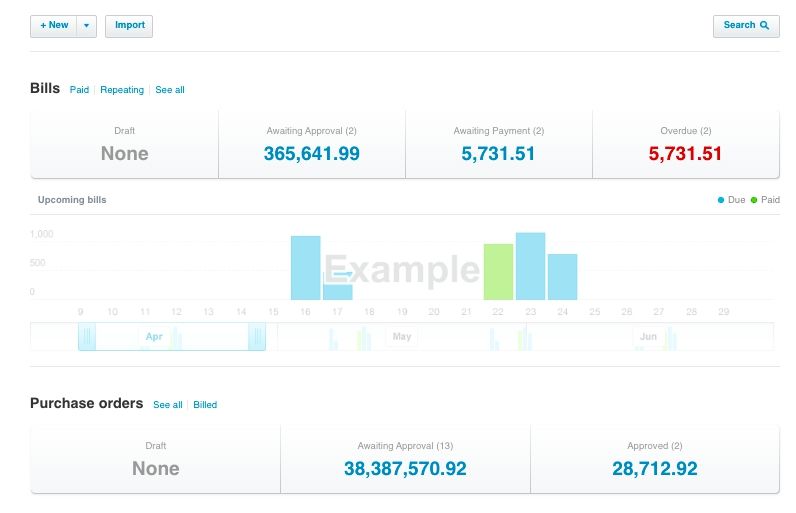
Task: Click See all next to Bills
Action: [170, 90]
